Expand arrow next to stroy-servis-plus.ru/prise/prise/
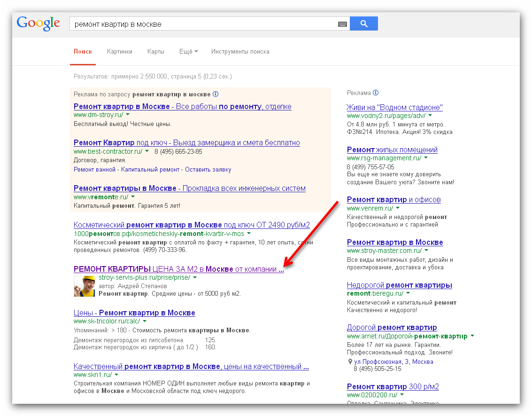The image size is (532, 416). pos(195,277)
